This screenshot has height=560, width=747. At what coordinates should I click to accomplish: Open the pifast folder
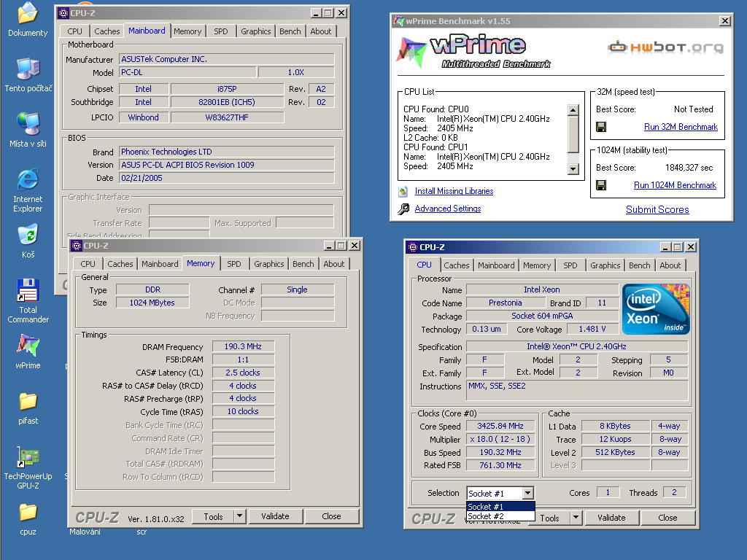(28, 408)
